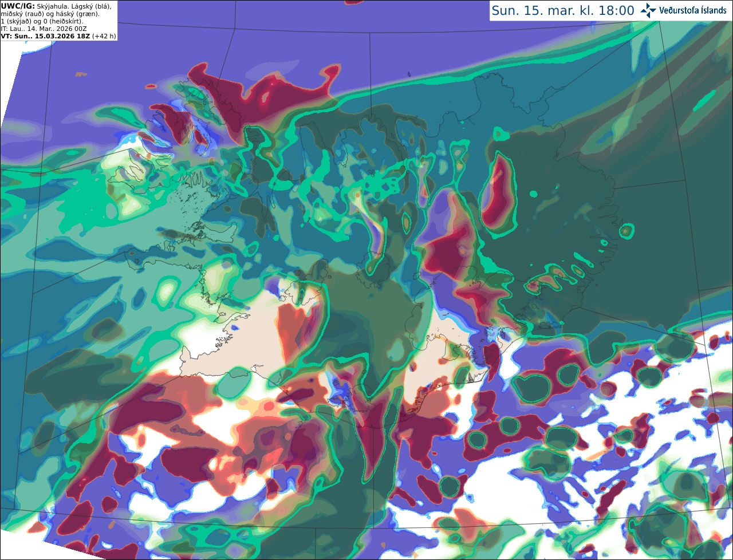Click the "1 (skýjað) og 0 (heiðskírt)." line

pyautogui.click(x=42, y=21)
